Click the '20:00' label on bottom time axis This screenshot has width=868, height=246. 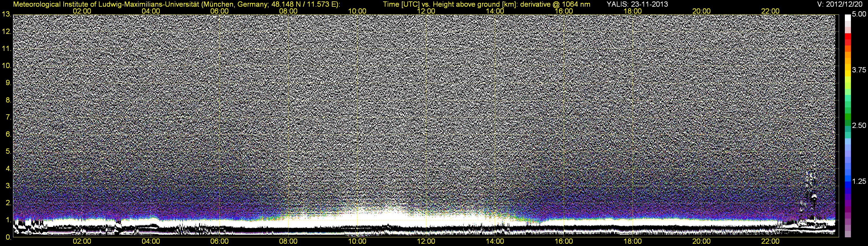[702, 242]
